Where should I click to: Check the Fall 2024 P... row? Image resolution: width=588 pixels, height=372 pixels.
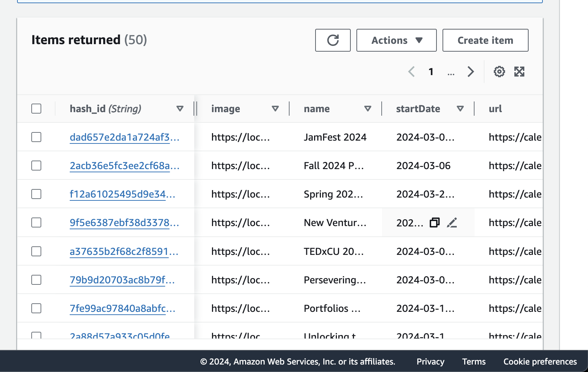(36, 166)
